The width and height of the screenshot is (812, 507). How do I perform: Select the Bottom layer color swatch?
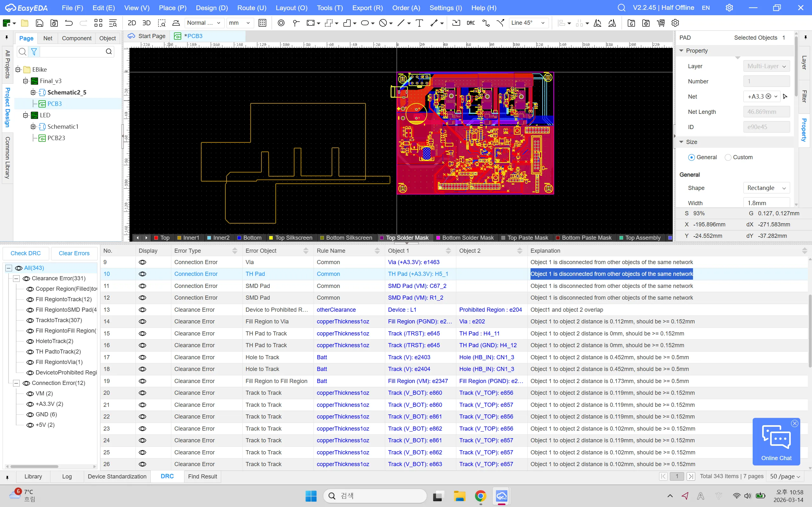click(x=239, y=238)
